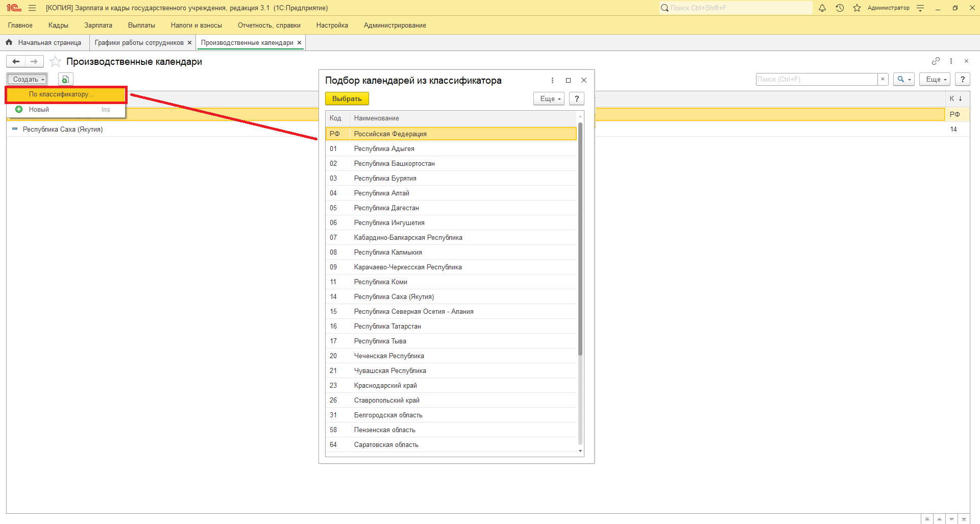Open the Кадры section

(58, 25)
